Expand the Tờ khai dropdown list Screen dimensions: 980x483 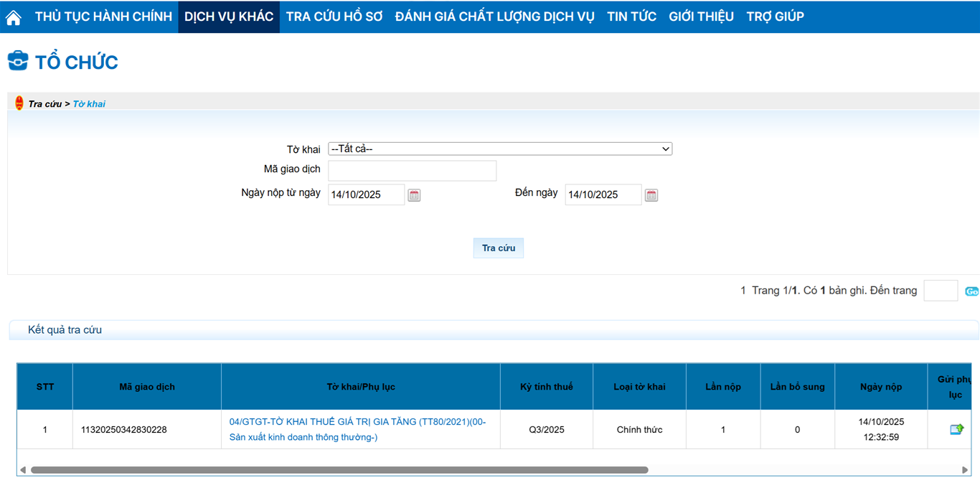[499, 149]
